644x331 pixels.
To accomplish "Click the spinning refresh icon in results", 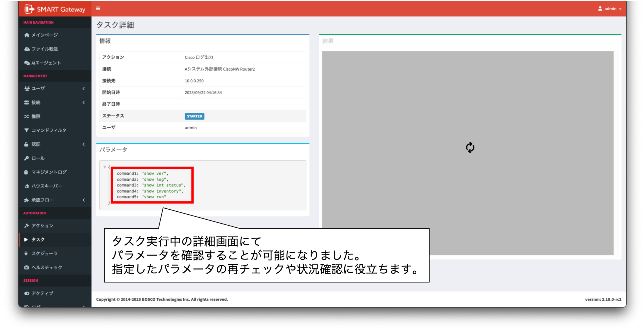I will 470,148.
